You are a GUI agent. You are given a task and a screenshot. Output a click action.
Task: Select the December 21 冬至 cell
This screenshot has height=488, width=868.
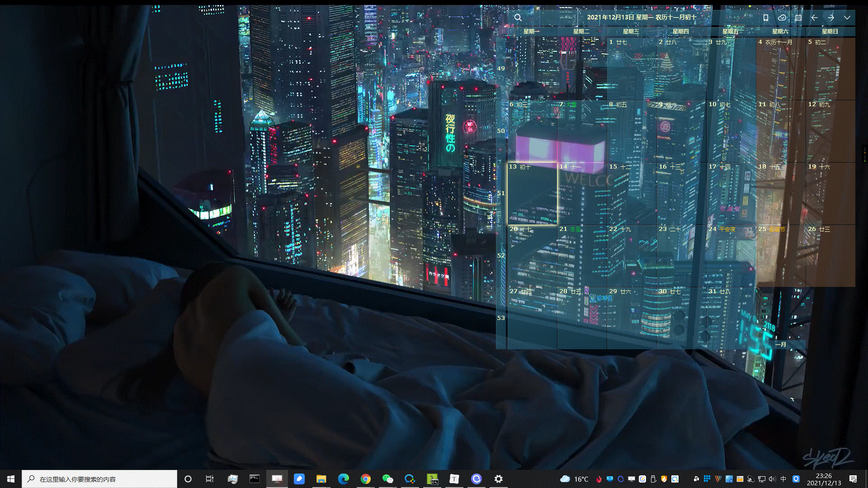[x=582, y=256]
